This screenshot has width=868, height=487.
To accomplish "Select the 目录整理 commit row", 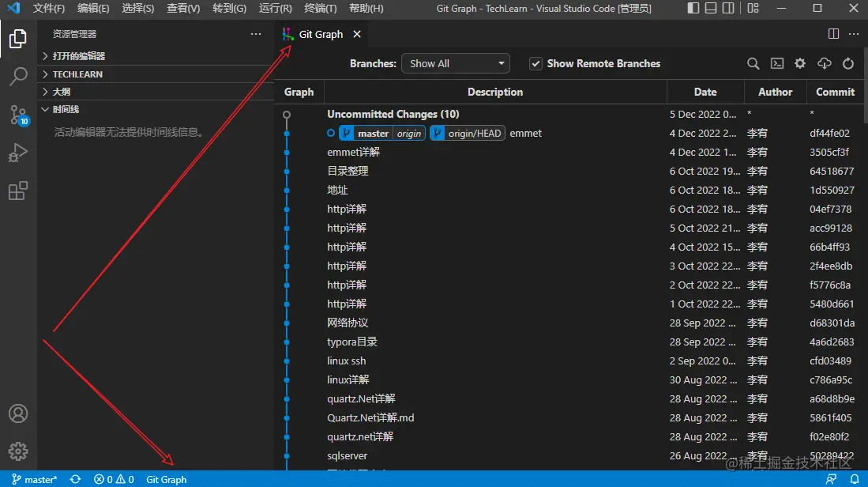I will 570,171.
